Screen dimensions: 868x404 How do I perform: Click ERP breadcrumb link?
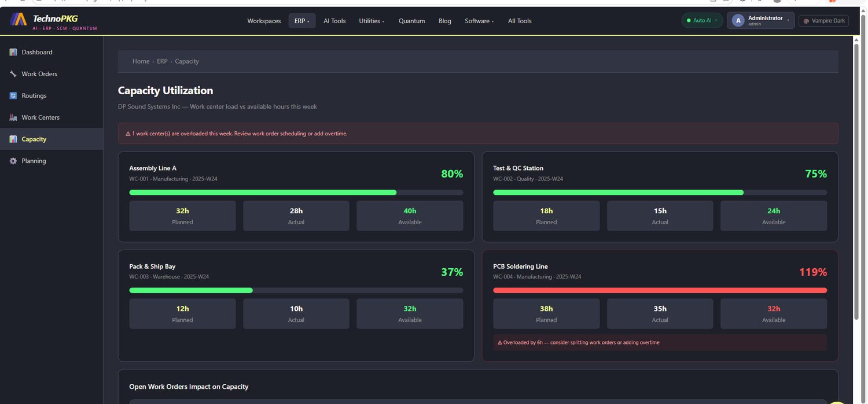point(162,61)
